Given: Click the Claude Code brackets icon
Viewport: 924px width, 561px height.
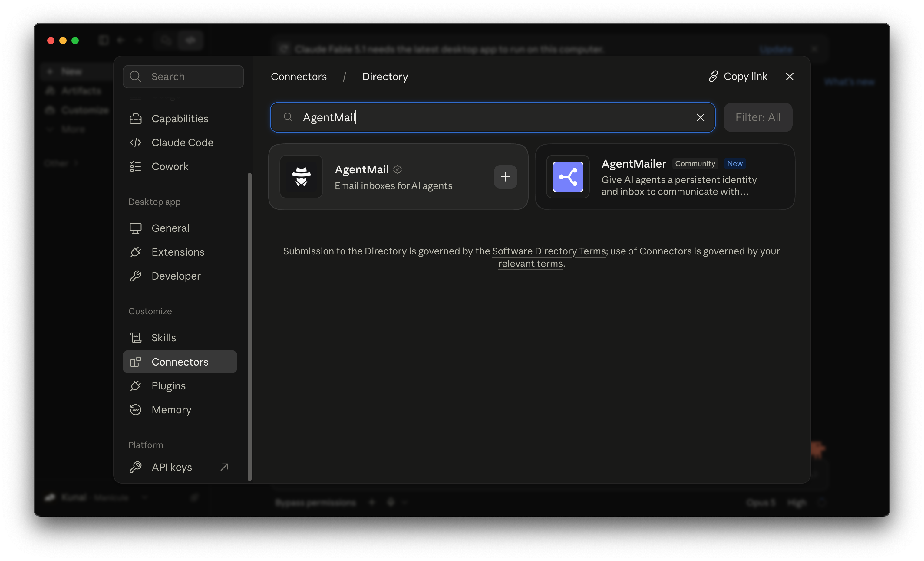Looking at the screenshot, I should 135,143.
